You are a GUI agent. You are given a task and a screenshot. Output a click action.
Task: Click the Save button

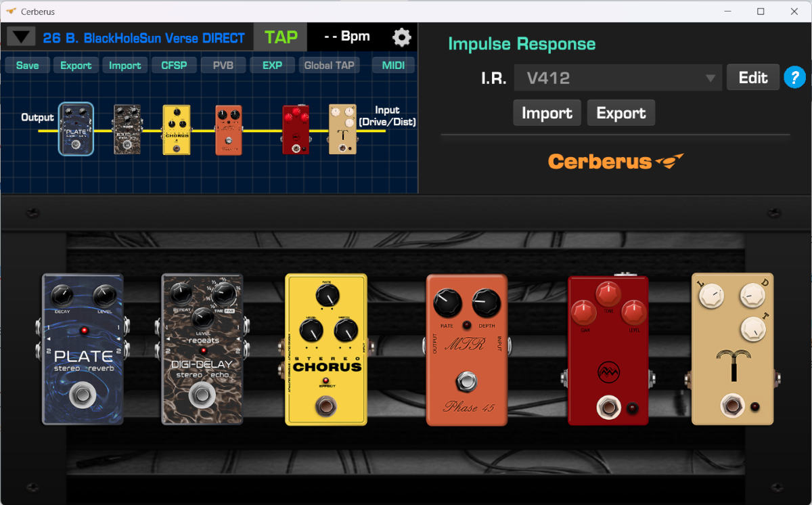coord(28,66)
